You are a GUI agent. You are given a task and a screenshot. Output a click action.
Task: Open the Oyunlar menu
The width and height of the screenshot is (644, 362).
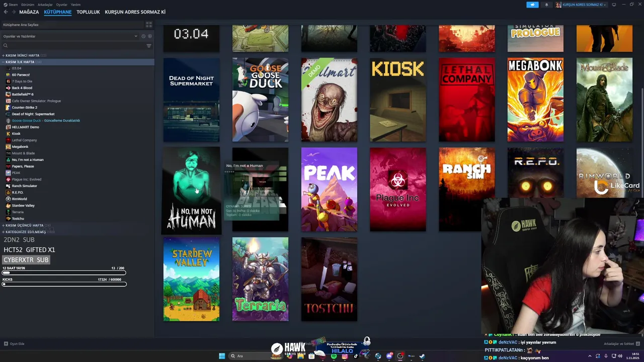(x=62, y=5)
